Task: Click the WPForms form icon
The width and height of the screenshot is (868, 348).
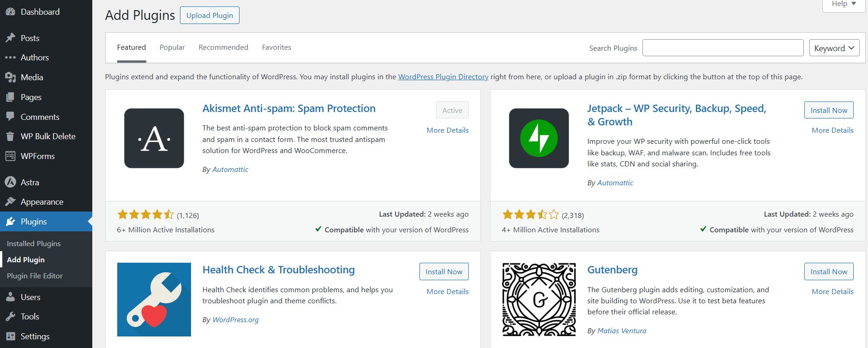Action: pyautogui.click(x=10, y=156)
